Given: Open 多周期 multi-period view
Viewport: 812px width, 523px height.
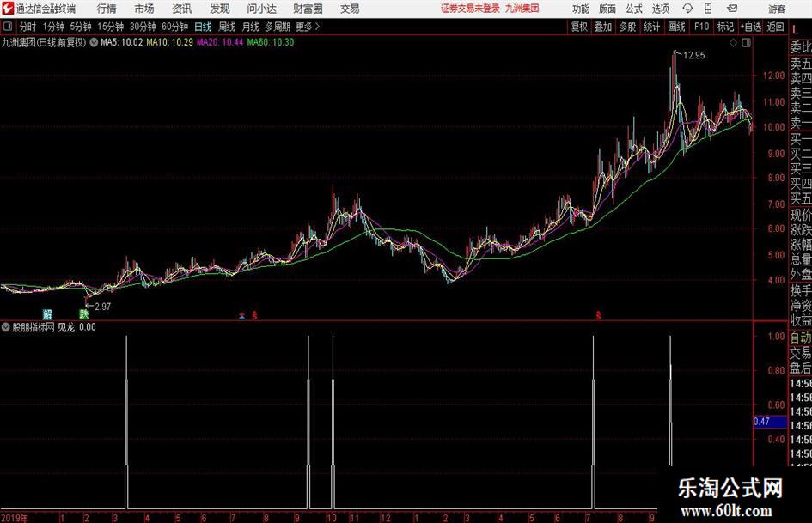Looking at the screenshot, I should [278, 27].
